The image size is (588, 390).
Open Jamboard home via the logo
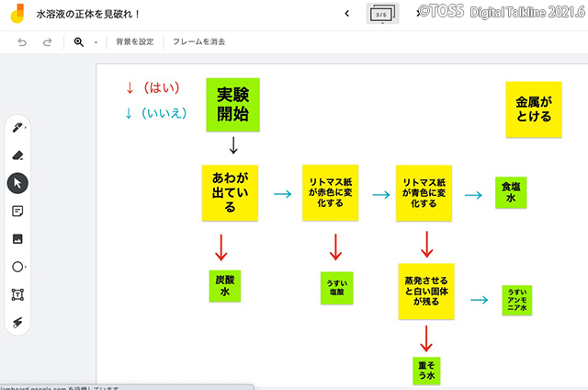coord(16,14)
